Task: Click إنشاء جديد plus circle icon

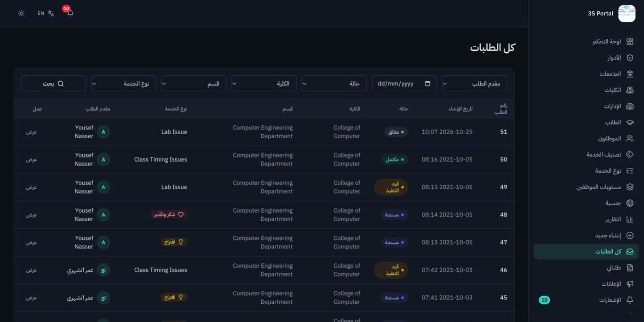Action: [x=630, y=235]
